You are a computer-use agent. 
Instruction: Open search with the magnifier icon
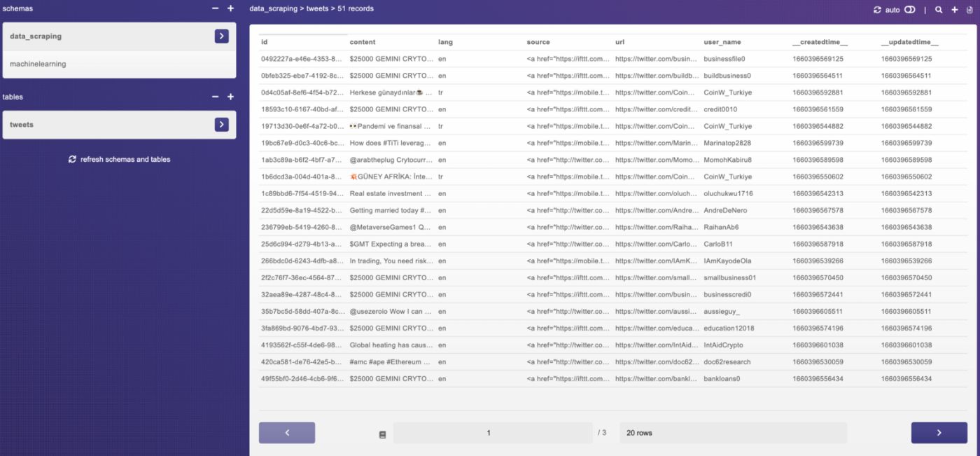pyautogui.click(x=939, y=10)
